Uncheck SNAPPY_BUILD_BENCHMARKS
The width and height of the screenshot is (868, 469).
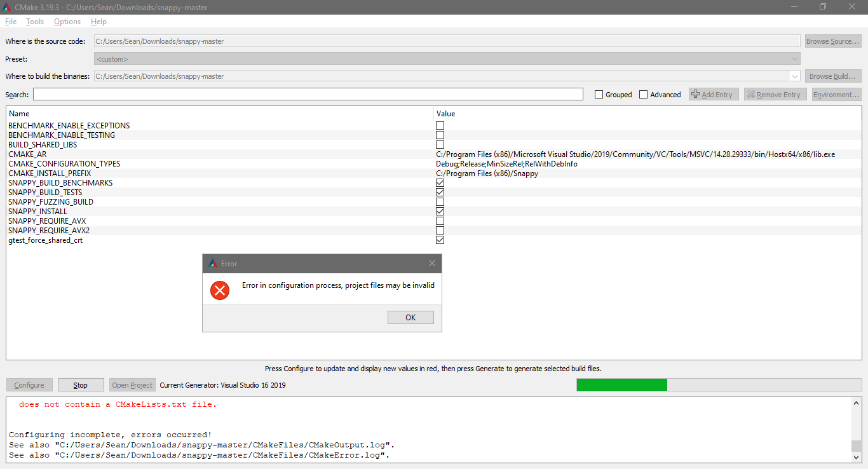click(x=440, y=182)
